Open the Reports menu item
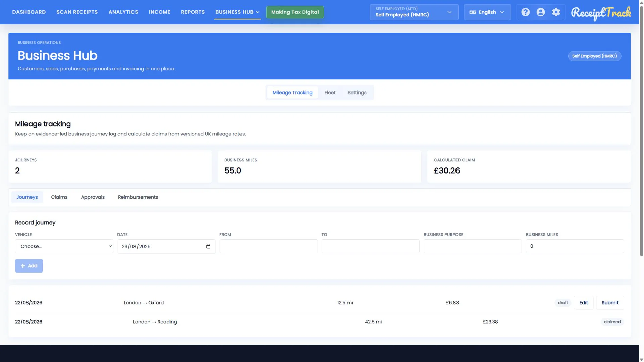 coord(193,12)
